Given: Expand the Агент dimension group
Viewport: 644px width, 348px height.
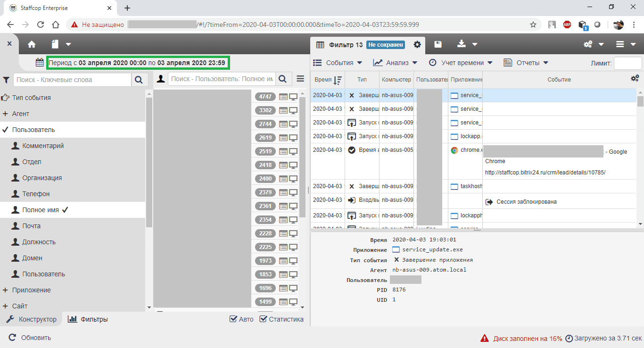Looking at the screenshot, I should [5, 114].
